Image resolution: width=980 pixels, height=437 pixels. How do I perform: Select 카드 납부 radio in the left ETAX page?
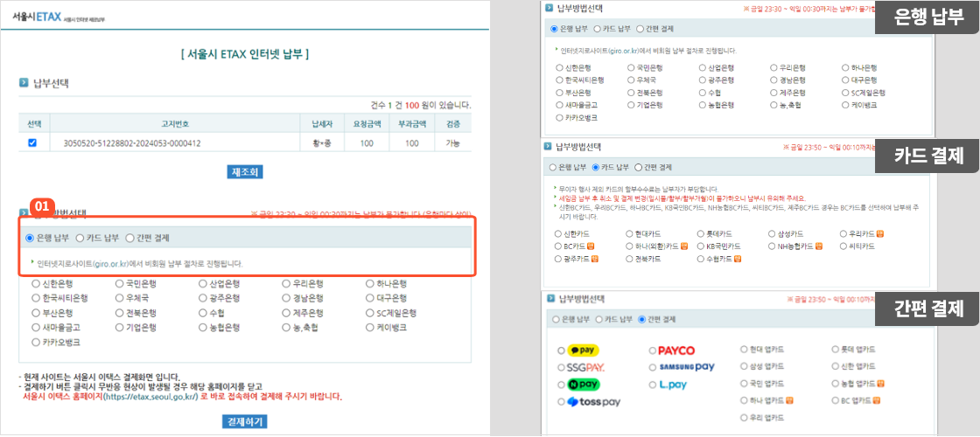(80, 238)
